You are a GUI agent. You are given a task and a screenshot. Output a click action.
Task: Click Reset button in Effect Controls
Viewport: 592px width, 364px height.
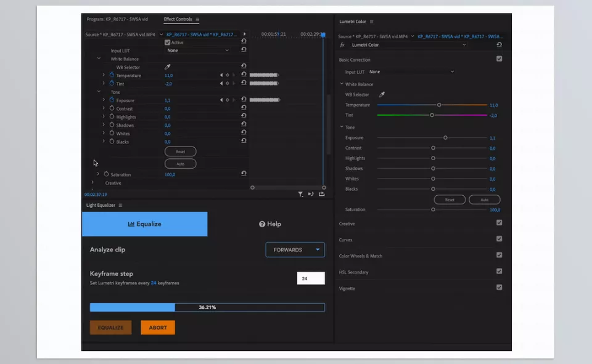point(181,152)
